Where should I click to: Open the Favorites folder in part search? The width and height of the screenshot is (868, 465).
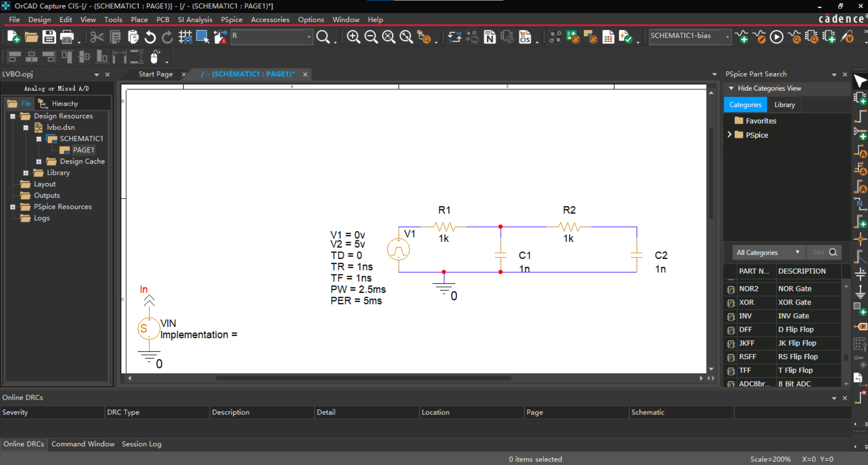pos(761,121)
